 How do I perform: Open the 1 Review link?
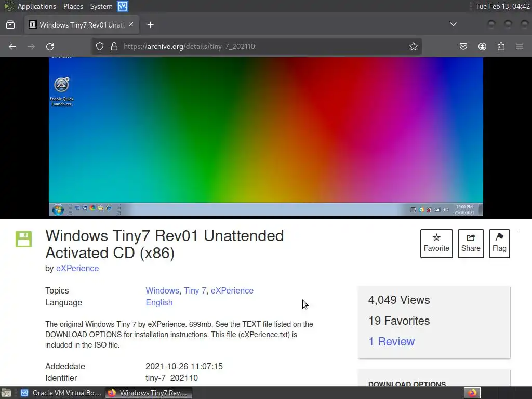pos(392,342)
